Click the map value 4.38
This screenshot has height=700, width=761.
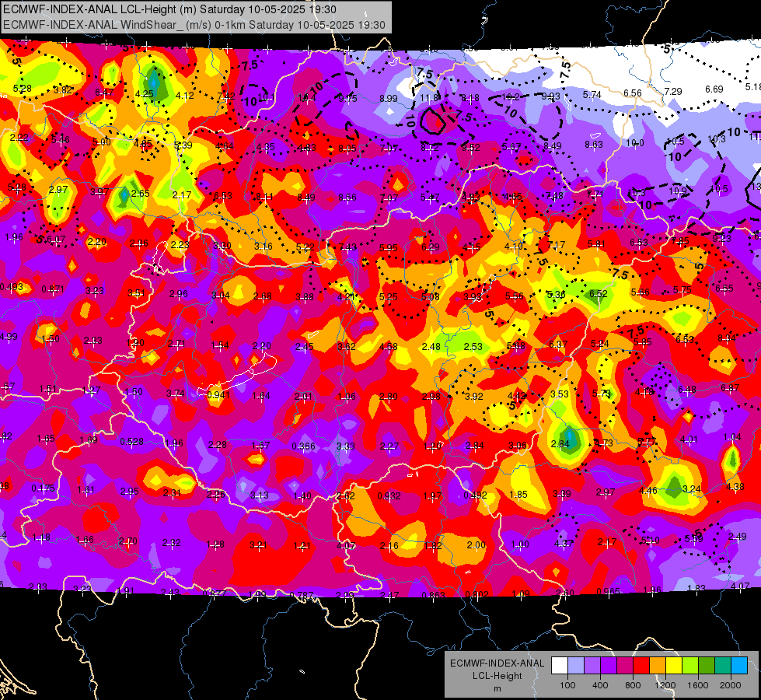[735, 486]
